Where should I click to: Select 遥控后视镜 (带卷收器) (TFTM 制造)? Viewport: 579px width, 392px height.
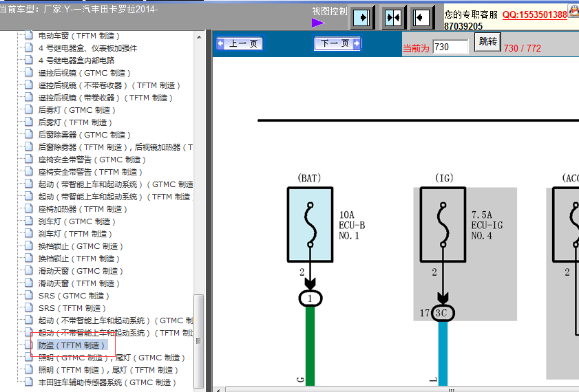105,98
